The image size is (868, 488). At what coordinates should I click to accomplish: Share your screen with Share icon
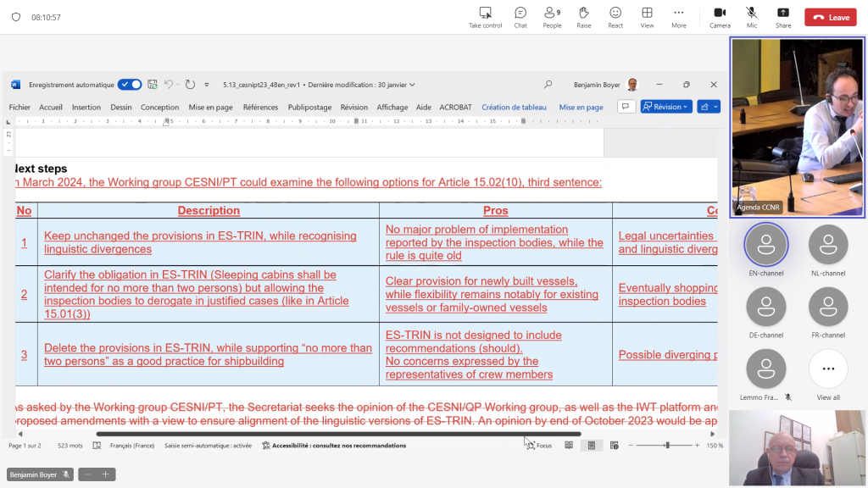point(783,16)
